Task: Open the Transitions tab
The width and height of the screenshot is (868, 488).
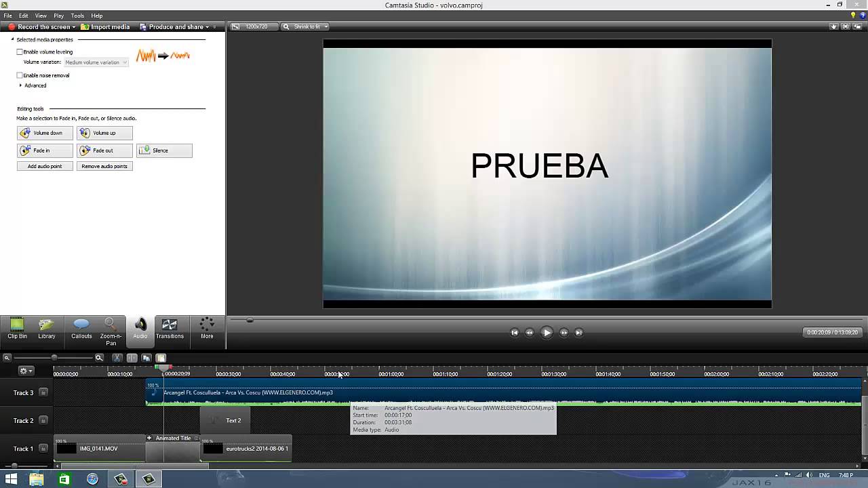Action: point(170,329)
